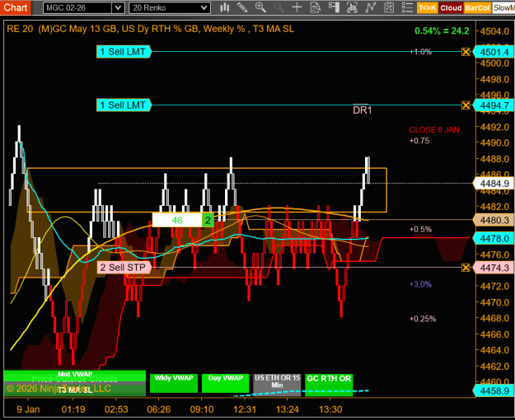Open the bar type chart style icon
The height and width of the screenshot is (420, 515).
[x=225, y=7]
